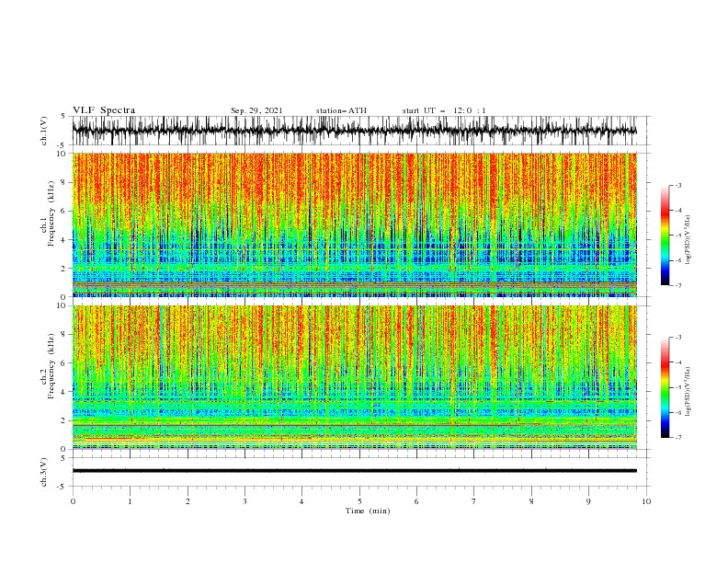728x563 pixels.
Task: Click time axis tick label "7"
Action: 474,501
